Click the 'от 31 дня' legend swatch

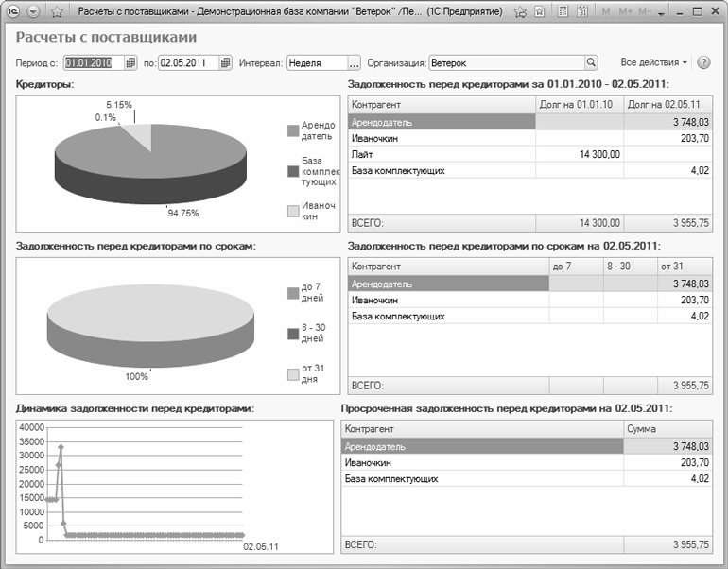coord(293,374)
